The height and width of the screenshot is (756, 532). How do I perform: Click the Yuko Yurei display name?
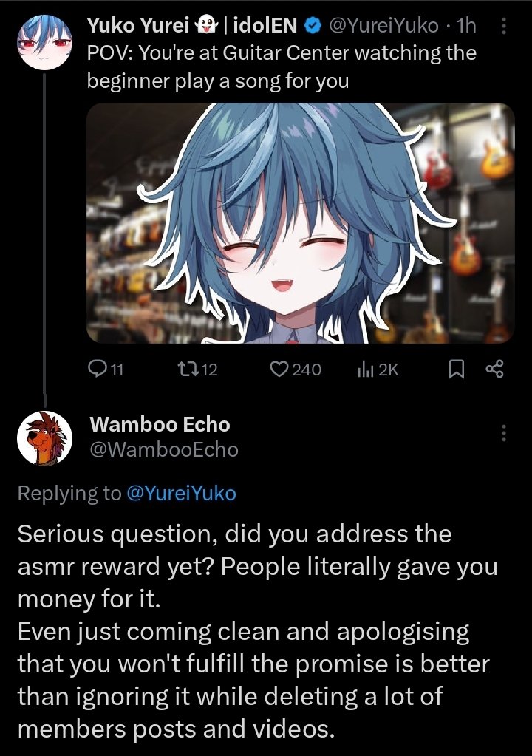pos(138,26)
